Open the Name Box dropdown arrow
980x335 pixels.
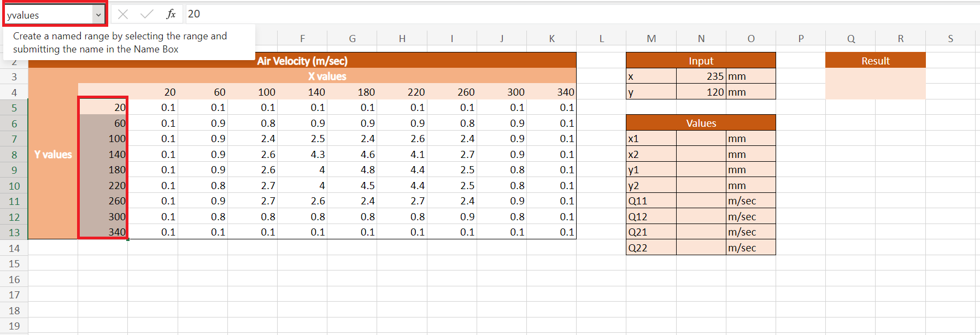pyautogui.click(x=98, y=15)
